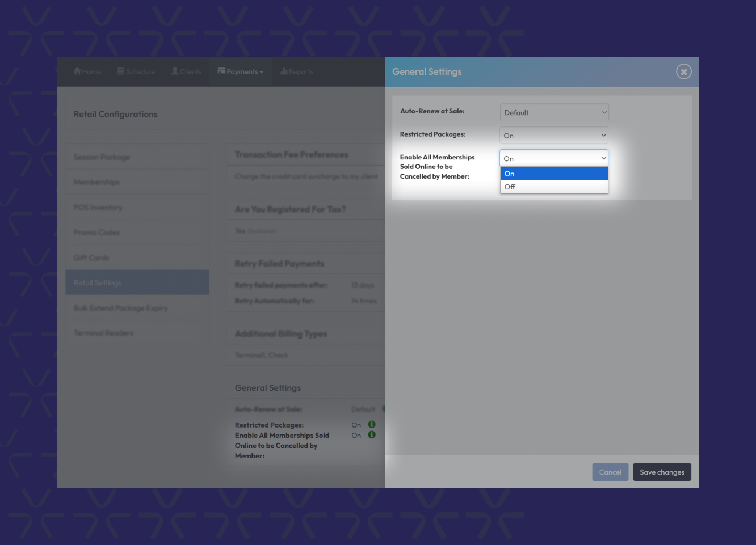This screenshot has height=545, width=756.
Task: Open Session Package in the sidebar
Action: point(137,157)
